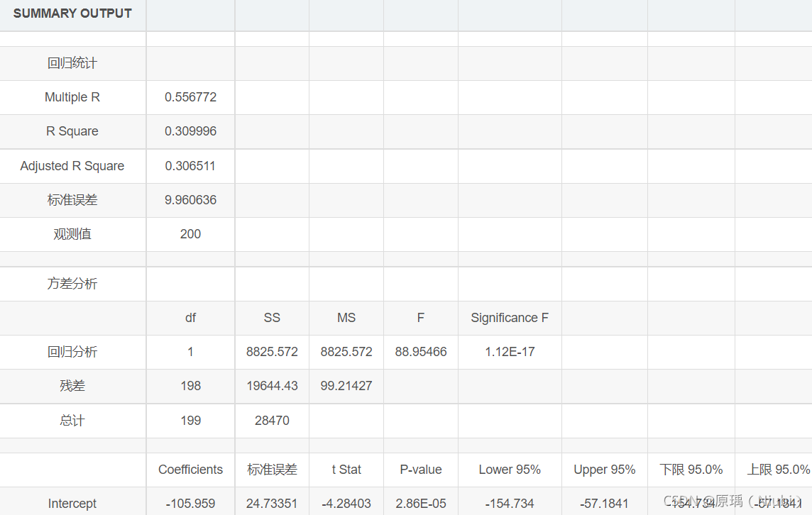Select the 回归分析 row label
Image resolution: width=812 pixels, height=515 pixels.
[x=72, y=352]
